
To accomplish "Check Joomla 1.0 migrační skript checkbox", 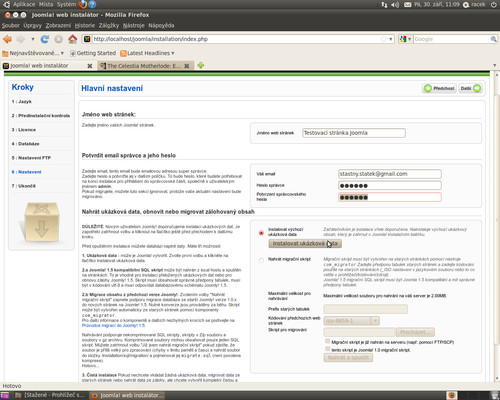I will tap(327, 349).
